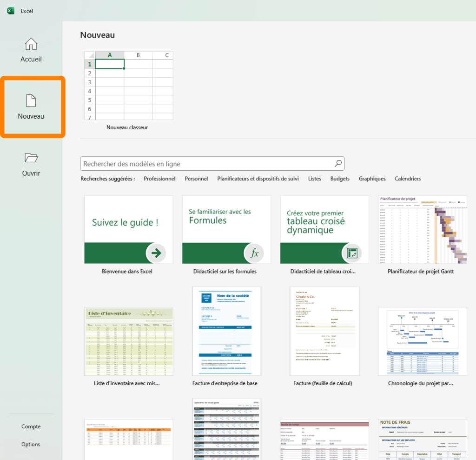Viewport: 476px width, 460px height.
Task: Click the fx icon on Formules tutorial
Action: click(254, 253)
